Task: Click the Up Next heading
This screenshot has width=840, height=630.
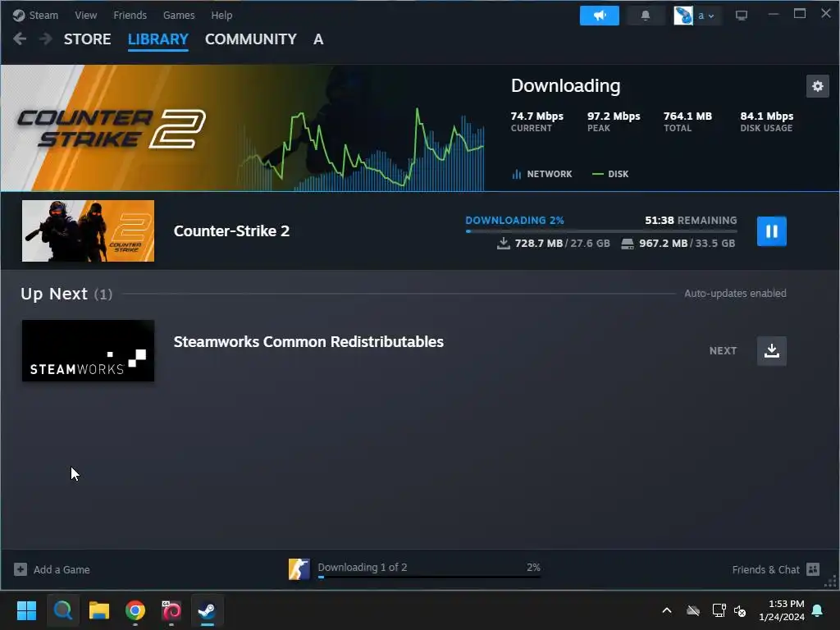Action: click(54, 294)
